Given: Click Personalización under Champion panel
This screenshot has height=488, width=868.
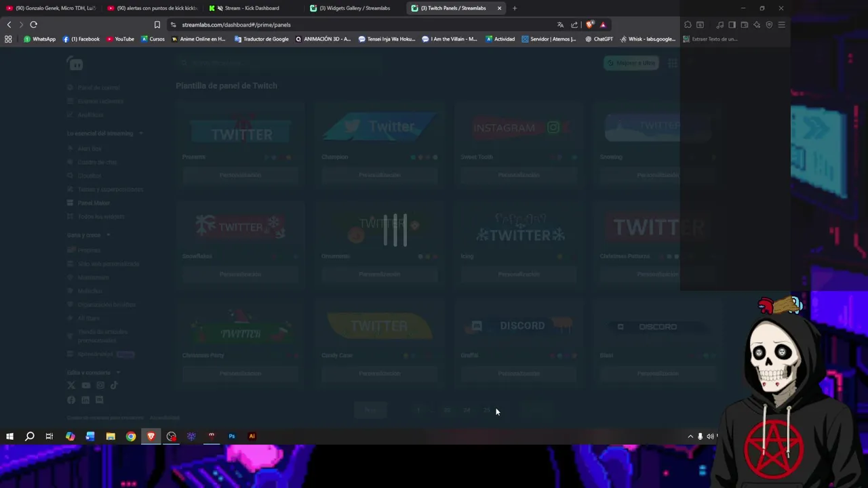Looking at the screenshot, I should (x=379, y=175).
